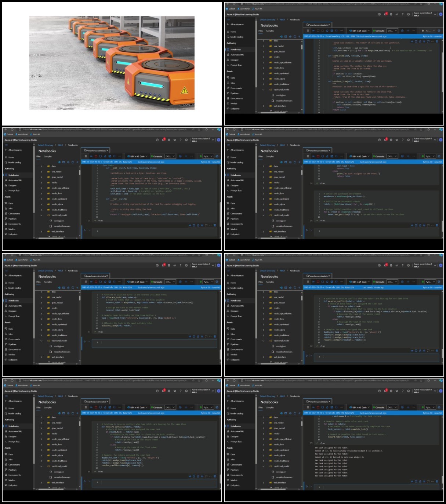The image size is (446, 504).
Task: Click the refresh files icon beside store_item code
Action: pos(295,37)
